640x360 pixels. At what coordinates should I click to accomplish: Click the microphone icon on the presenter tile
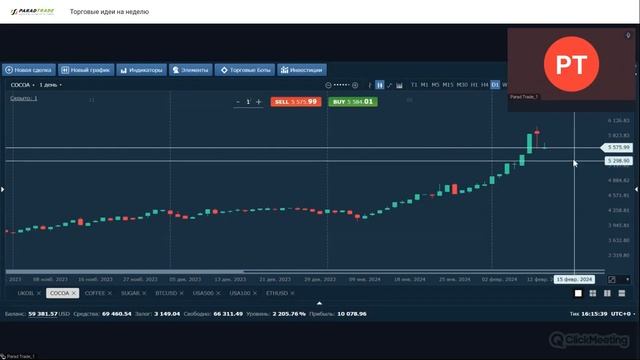click(628, 36)
